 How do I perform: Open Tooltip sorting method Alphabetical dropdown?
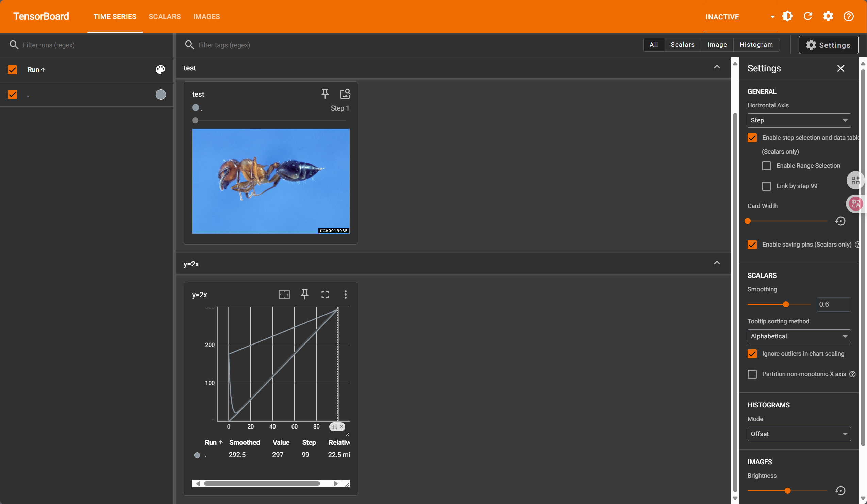pyautogui.click(x=799, y=336)
